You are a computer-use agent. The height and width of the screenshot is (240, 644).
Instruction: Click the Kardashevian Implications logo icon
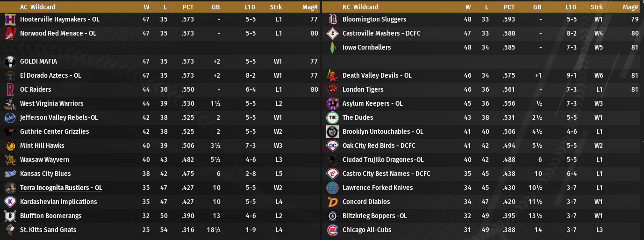coord(10,202)
